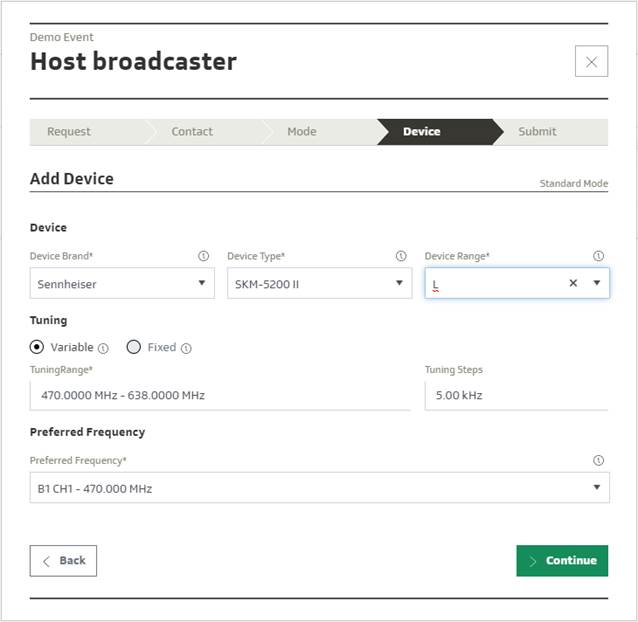Expand the Device Type SKM-5200 II dropdown
Image resolution: width=638 pixels, height=622 pixels.
(319, 283)
